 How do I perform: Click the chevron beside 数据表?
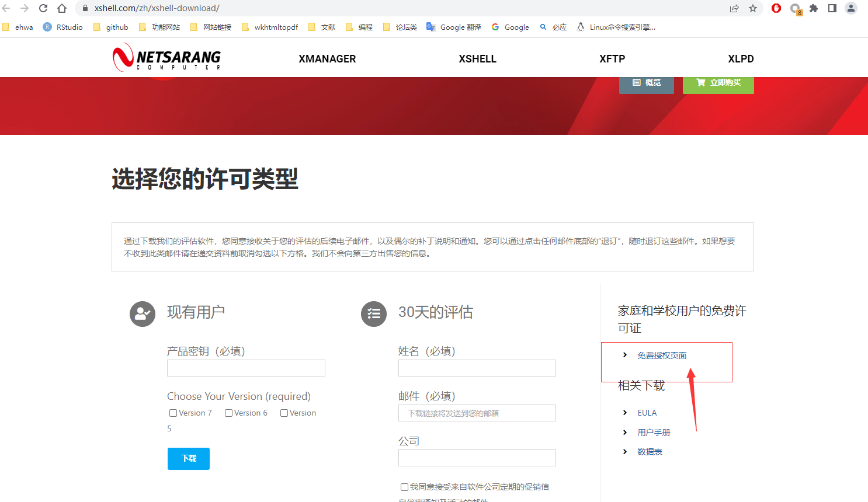[x=625, y=452]
